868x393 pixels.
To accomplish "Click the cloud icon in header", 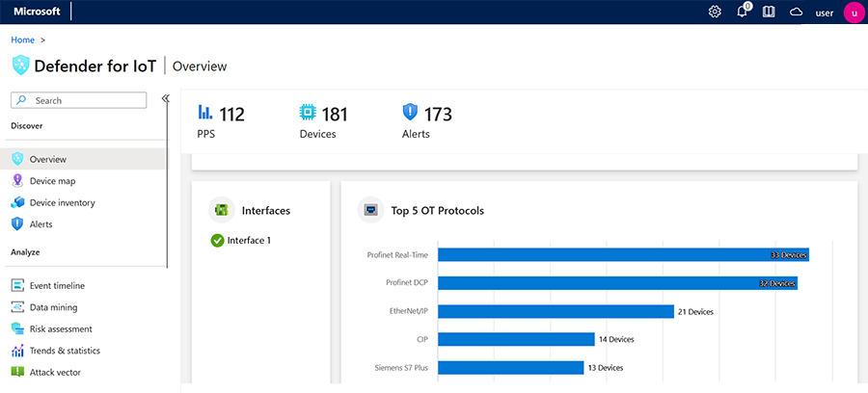I will point(796,13).
